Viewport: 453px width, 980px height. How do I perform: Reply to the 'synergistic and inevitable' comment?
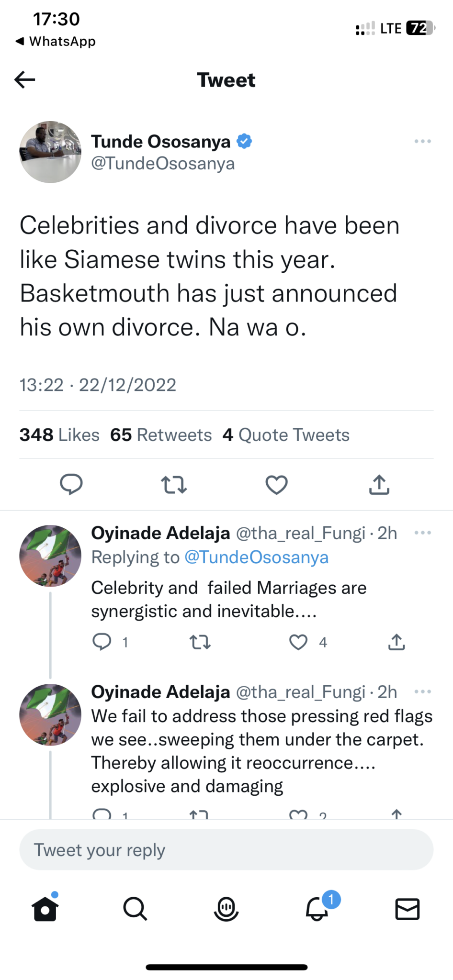tap(102, 642)
